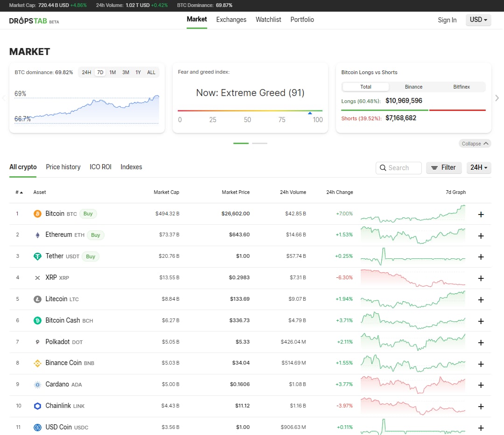Click the Buy button for Bitcoin
Viewport: 504px width, 435px height.
pos(88,214)
